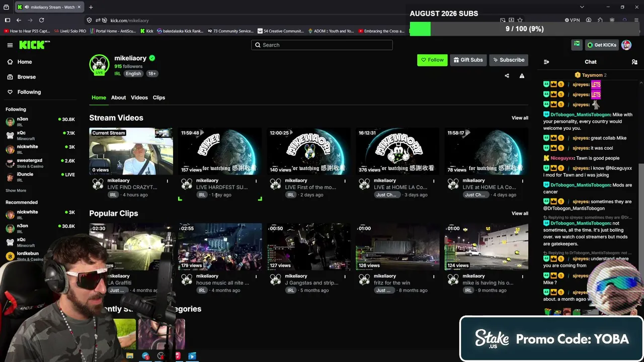The width and height of the screenshot is (644, 362).
Task: Open the browser tab list dropdown arrow
Action: point(582,7)
